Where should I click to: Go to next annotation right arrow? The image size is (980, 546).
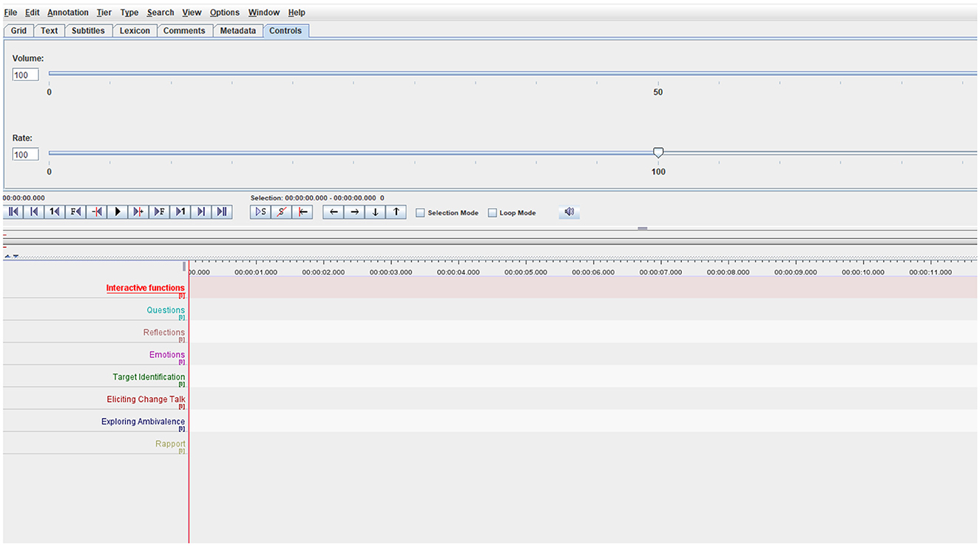coord(354,212)
